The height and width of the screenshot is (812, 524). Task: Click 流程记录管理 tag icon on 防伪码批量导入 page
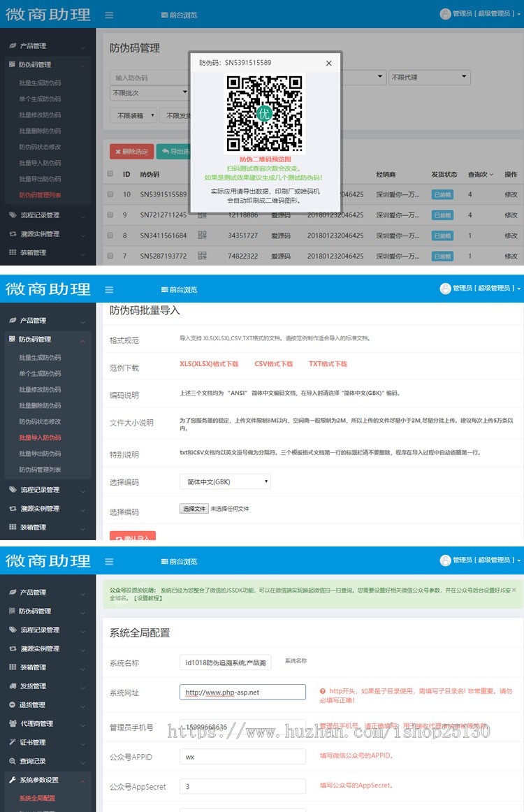(x=13, y=489)
